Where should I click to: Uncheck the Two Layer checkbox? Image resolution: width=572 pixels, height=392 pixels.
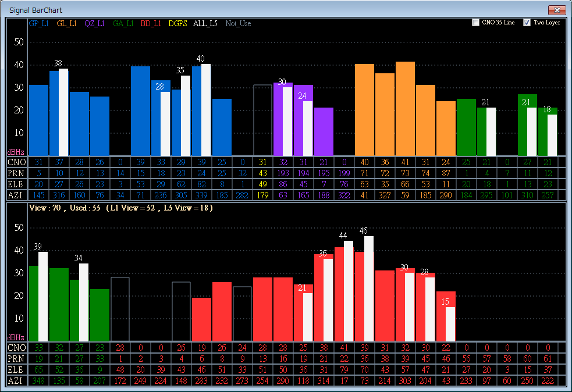coord(527,23)
